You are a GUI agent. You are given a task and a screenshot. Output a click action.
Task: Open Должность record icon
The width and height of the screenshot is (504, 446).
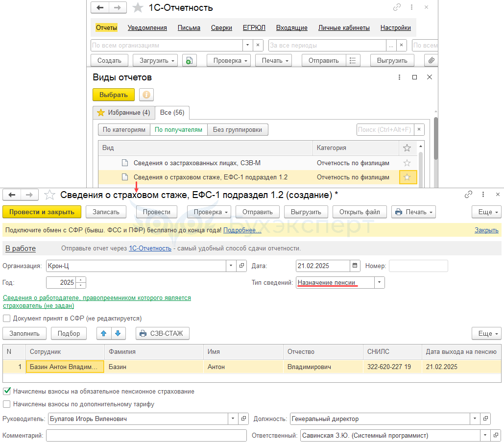click(486, 419)
